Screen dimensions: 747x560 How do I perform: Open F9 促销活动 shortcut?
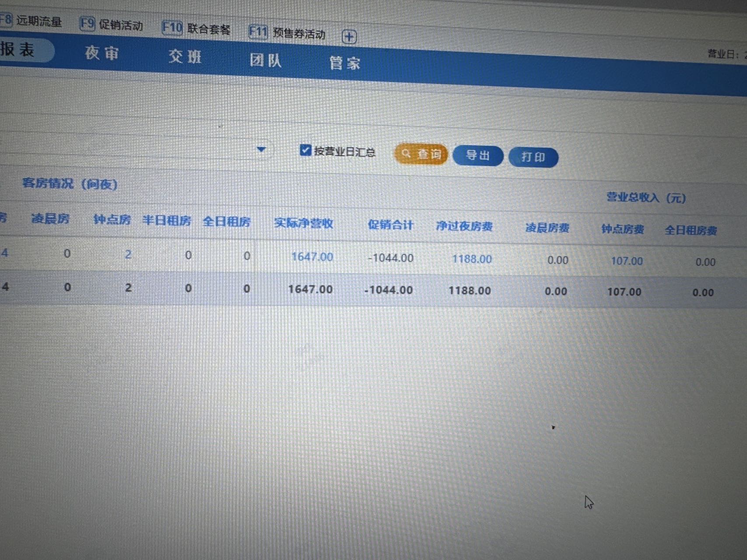(x=111, y=24)
